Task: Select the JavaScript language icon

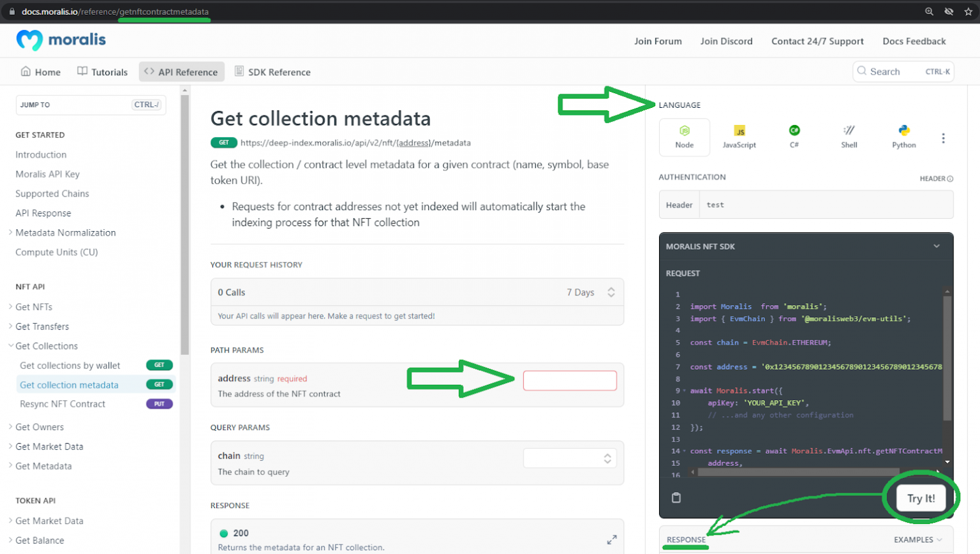Action: [739, 137]
